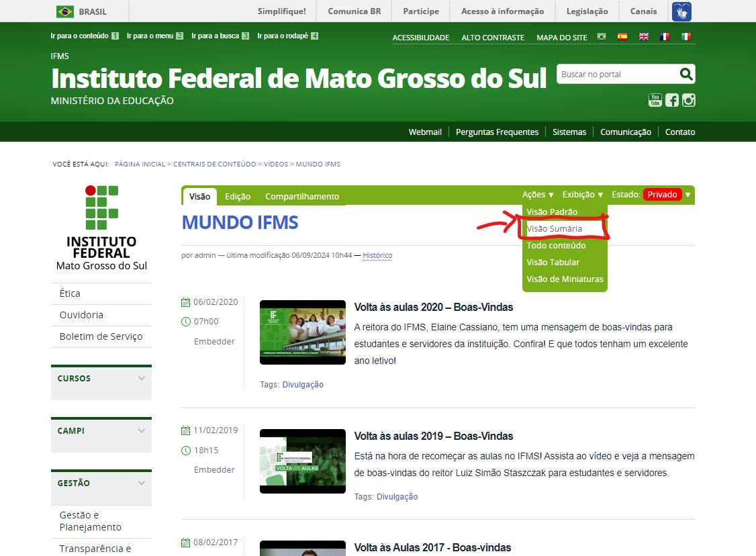Click the search magnifier icon
756x556 pixels.
tap(686, 74)
